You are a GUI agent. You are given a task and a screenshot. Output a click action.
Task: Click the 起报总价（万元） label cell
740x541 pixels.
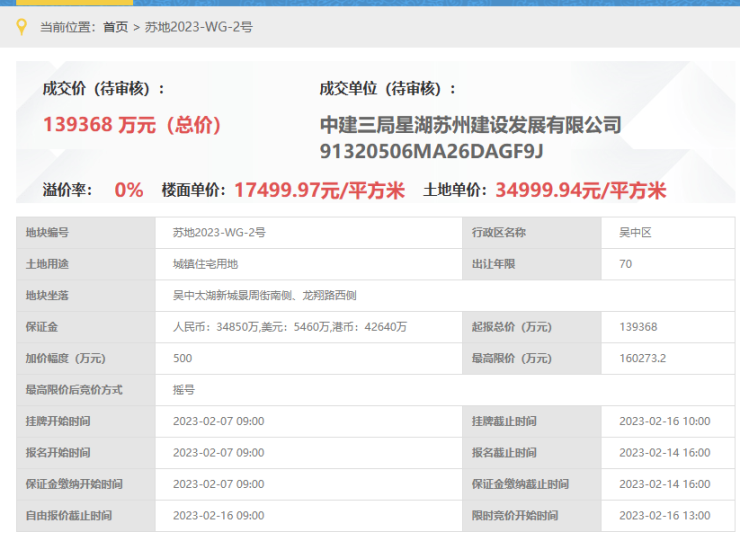point(532,327)
